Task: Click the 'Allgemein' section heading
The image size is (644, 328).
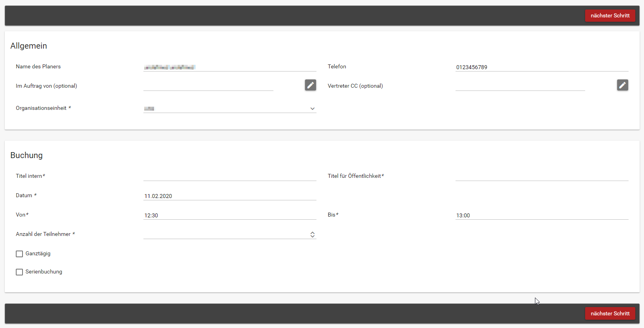Action: (x=29, y=46)
